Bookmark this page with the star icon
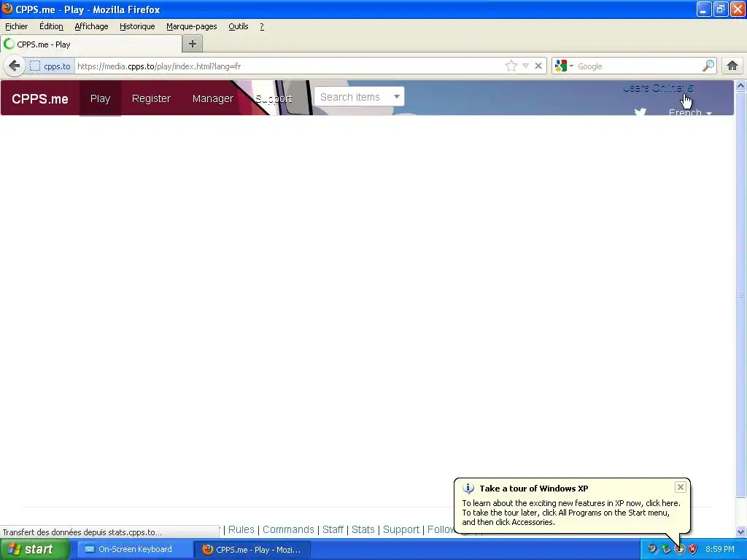The image size is (747, 560). click(x=511, y=66)
